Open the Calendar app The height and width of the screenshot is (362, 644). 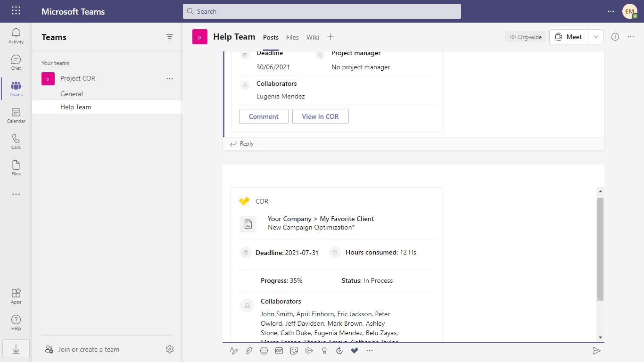pyautogui.click(x=16, y=115)
